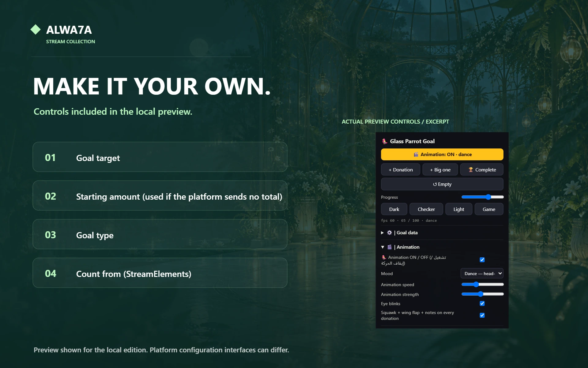Click the parrot icon beside Glass Parrot Goal

(x=385, y=141)
